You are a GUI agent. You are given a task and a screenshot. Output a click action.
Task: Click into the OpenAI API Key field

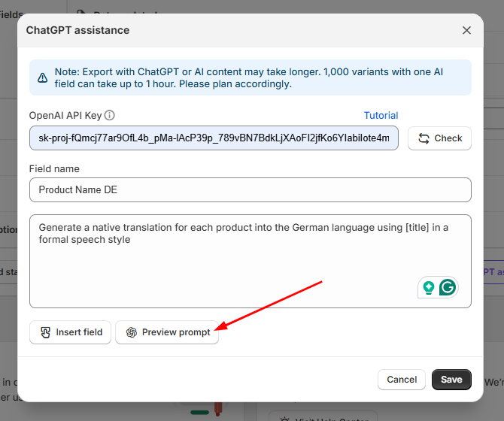214,138
